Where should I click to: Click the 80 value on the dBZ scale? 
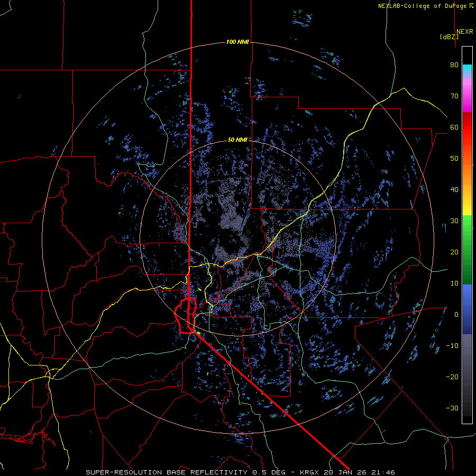pos(454,65)
